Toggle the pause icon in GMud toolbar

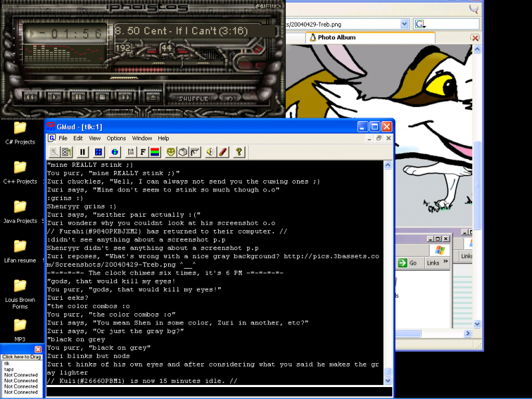pyautogui.click(x=82, y=152)
